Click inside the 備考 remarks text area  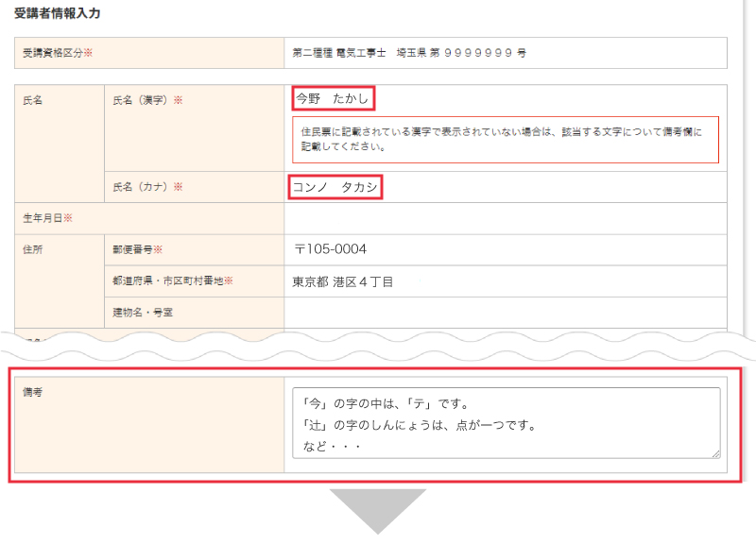[x=506, y=422]
